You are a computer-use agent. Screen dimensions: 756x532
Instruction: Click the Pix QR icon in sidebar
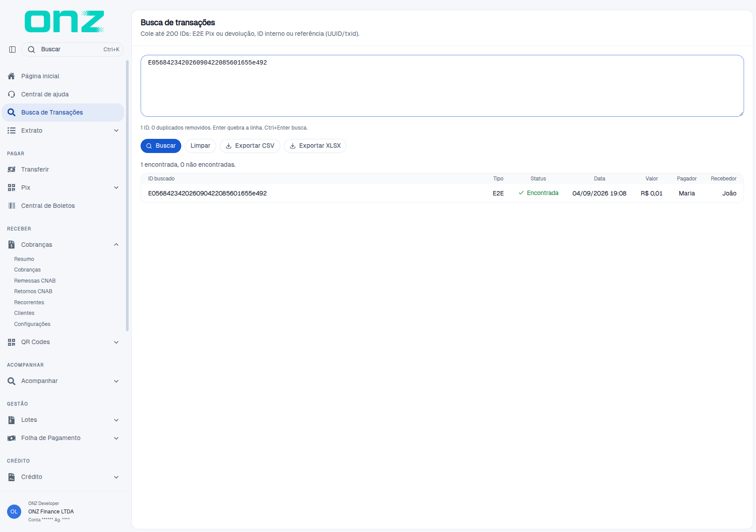pyautogui.click(x=11, y=188)
